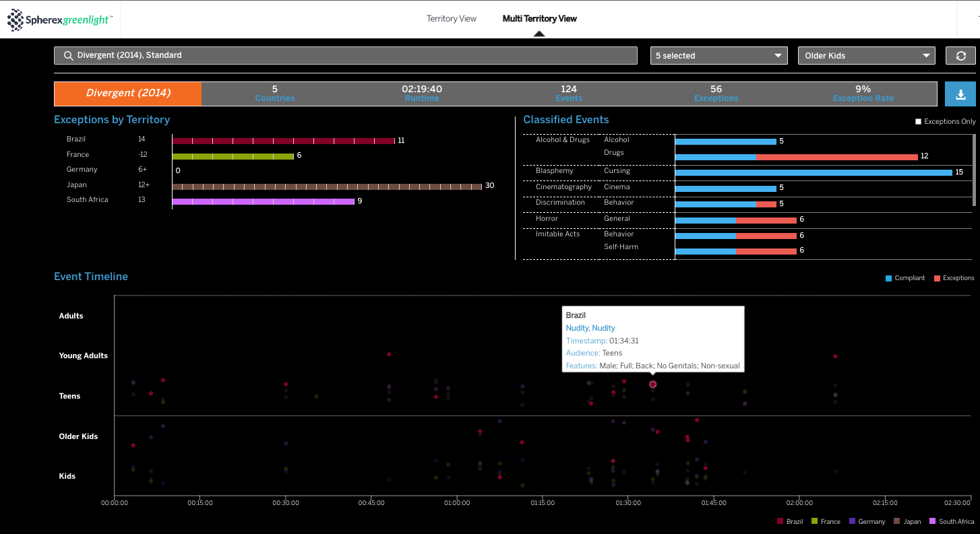
Task: Select the Young Adults event marker near 00:48:00
Action: [x=389, y=354]
